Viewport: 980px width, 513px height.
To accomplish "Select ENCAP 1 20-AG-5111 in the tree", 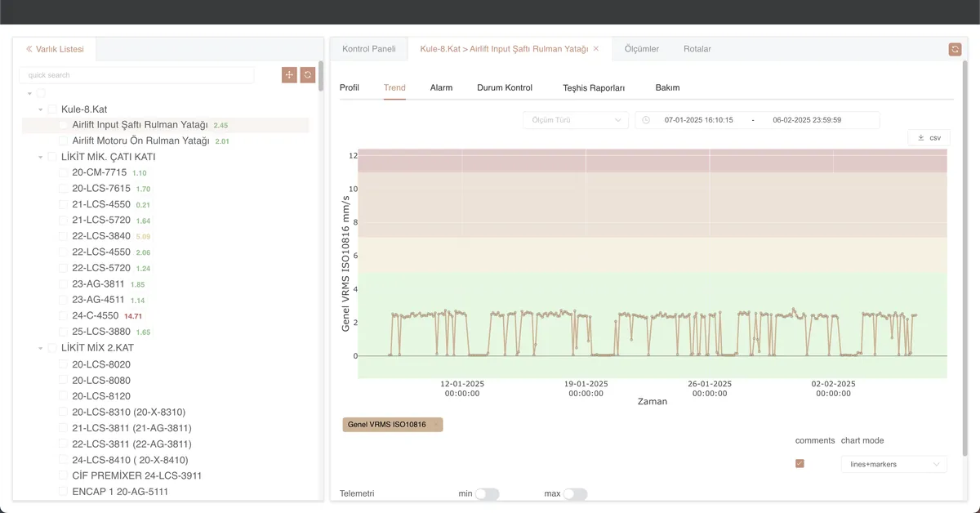I will pos(120,492).
